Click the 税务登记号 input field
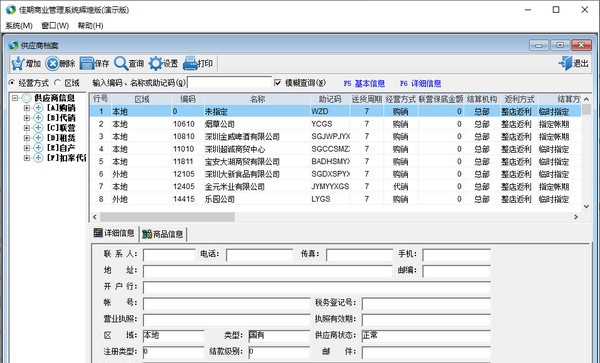 pyautogui.click(x=426, y=304)
